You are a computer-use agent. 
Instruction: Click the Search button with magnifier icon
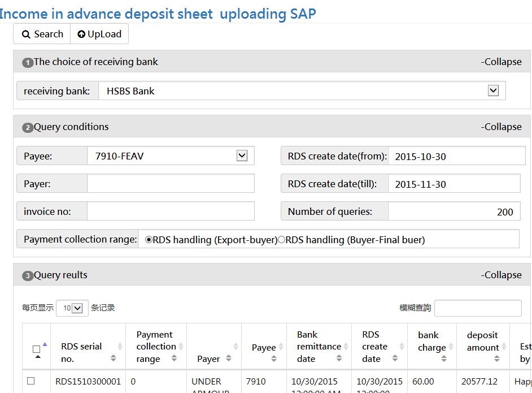[42, 34]
